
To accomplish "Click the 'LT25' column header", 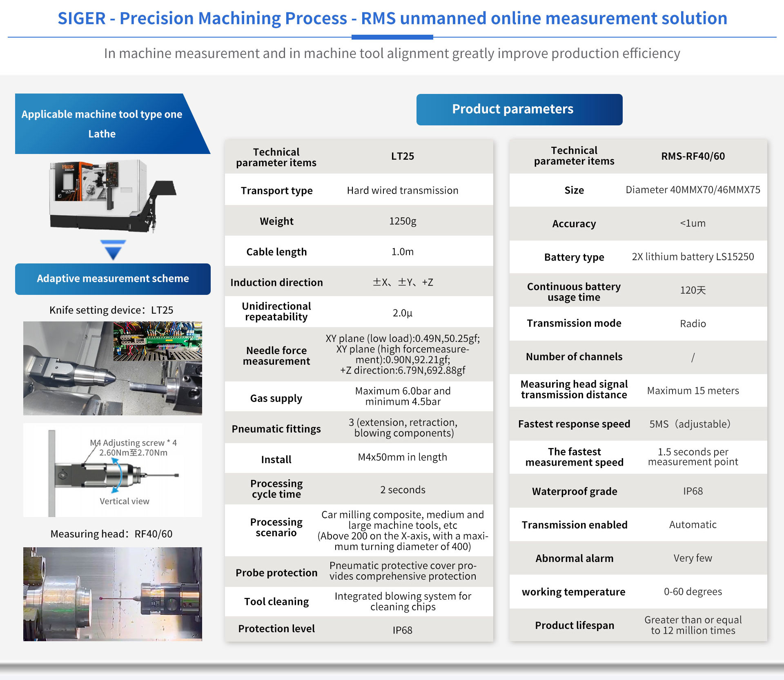I will [403, 156].
